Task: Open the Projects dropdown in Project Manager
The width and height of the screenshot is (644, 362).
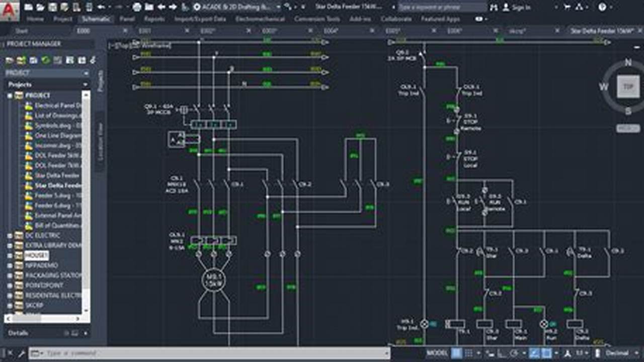Action: click(85, 84)
